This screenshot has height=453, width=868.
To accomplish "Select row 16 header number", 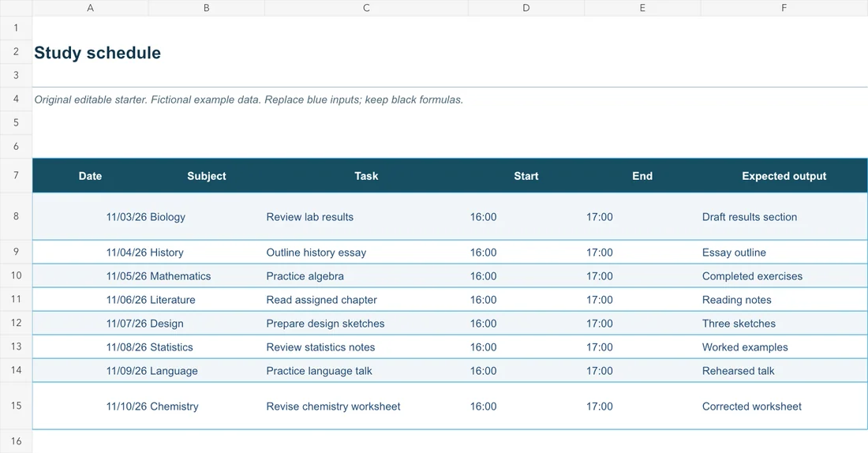I will tap(16, 441).
